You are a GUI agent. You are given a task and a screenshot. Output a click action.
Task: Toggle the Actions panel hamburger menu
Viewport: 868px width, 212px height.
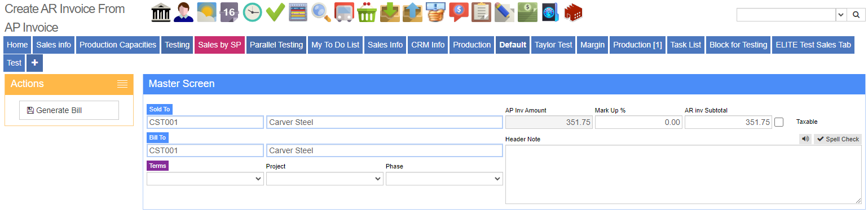point(122,84)
